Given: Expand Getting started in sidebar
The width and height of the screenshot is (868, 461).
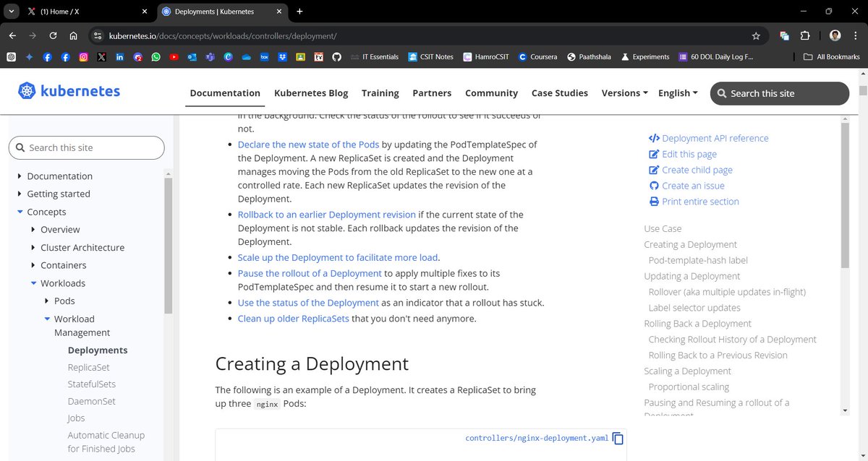Looking at the screenshot, I should tap(20, 194).
